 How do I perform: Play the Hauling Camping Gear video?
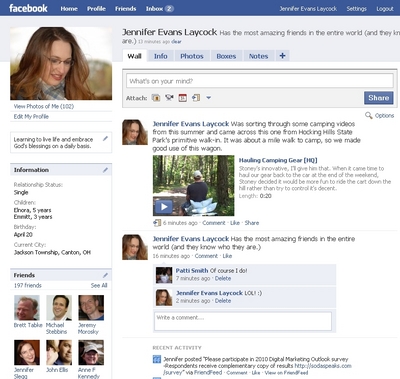pyautogui.click(x=164, y=207)
